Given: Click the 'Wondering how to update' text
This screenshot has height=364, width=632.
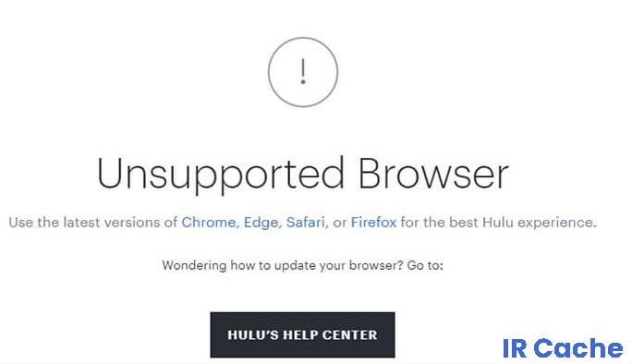Looking at the screenshot, I should (x=241, y=265).
